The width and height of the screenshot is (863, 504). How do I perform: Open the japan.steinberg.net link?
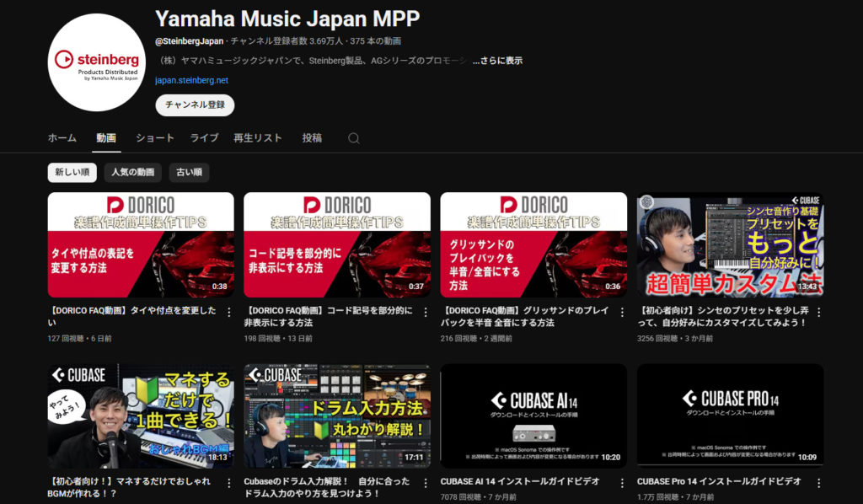click(192, 81)
